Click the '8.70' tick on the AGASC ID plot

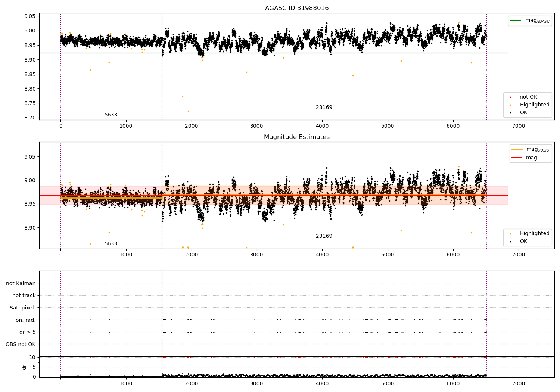29,118
